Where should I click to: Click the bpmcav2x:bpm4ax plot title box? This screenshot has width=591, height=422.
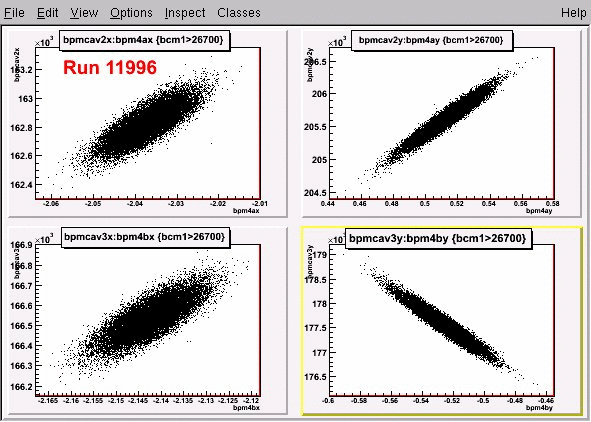point(144,40)
